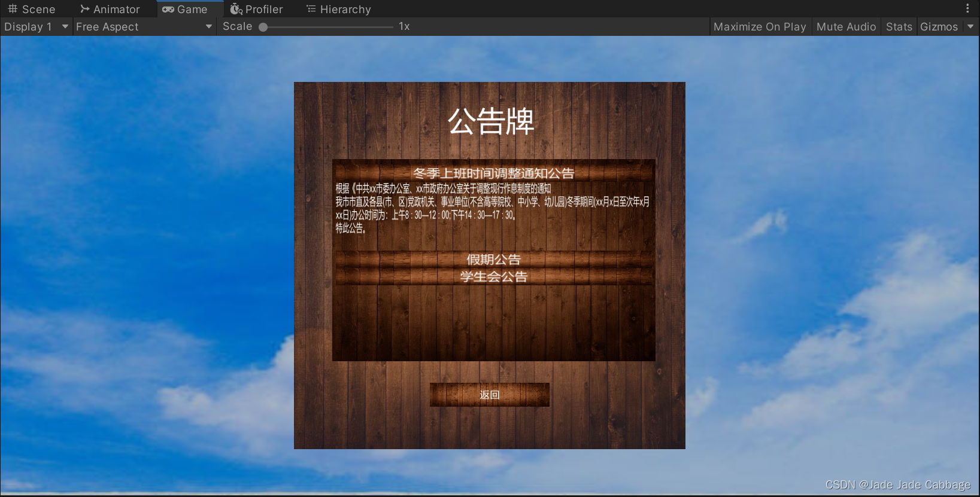Switch to the Scene tab
The width and height of the screenshot is (980, 497).
tap(31, 9)
